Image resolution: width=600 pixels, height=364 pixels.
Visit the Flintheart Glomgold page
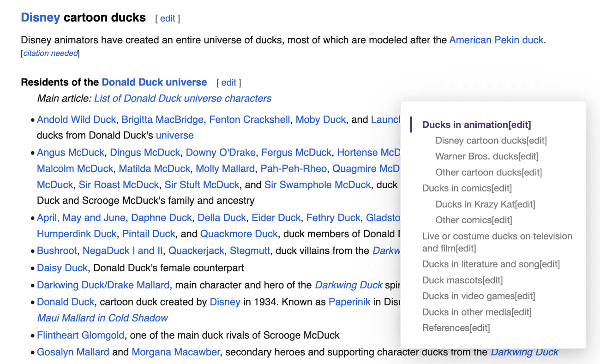(80, 335)
